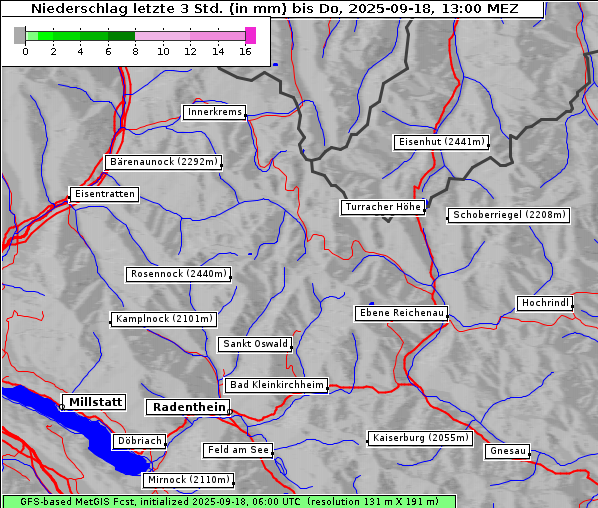The image size is (598, 508).
Task: Click the Millstatt town label
Action: pyautogui.click(x=95, y=402)
